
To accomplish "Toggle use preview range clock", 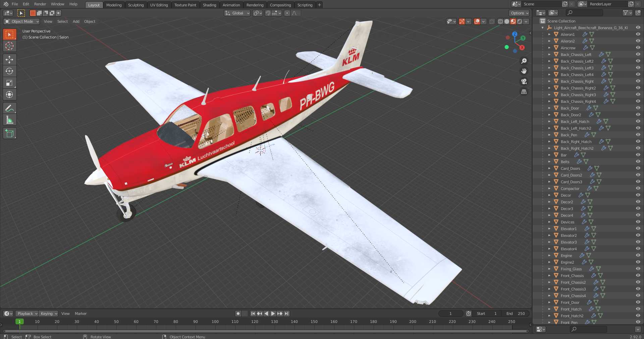I will click(x=469, y=314).
